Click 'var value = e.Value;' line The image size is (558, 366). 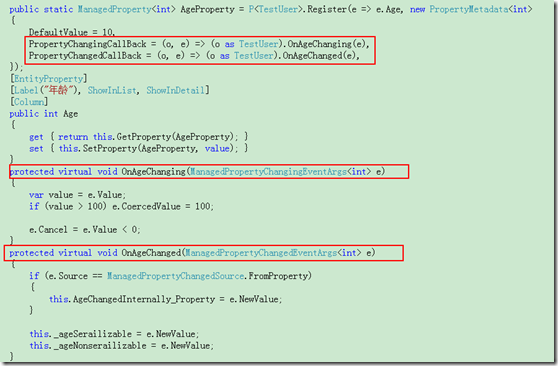click(x=77, y=195)
